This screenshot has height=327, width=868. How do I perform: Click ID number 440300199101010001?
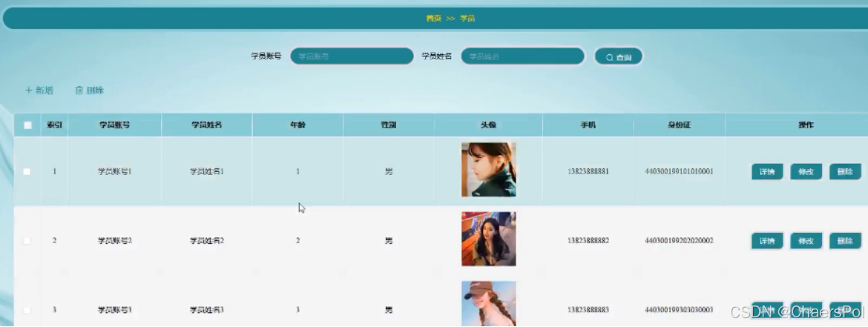(680, 171)
